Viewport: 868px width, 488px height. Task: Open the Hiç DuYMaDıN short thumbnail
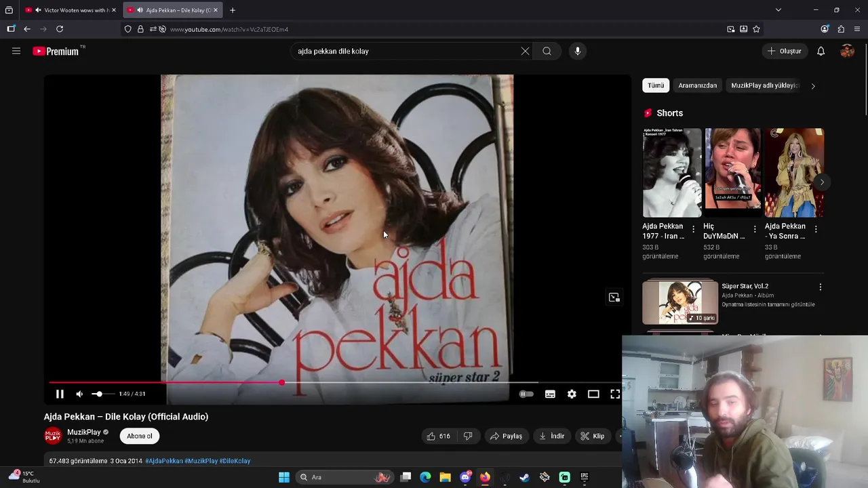click(x=733, y=173)
